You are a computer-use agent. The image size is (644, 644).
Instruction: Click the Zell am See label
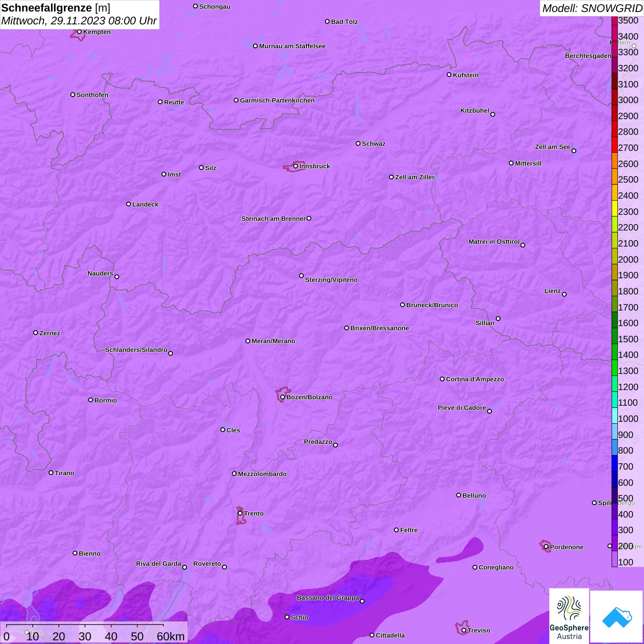[552, 147]
